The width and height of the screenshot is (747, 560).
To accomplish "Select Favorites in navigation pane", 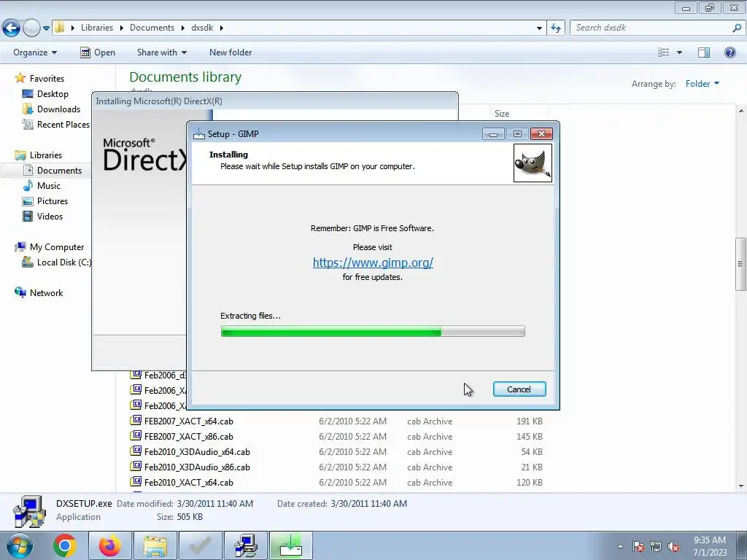I will [x=47, y=79].
